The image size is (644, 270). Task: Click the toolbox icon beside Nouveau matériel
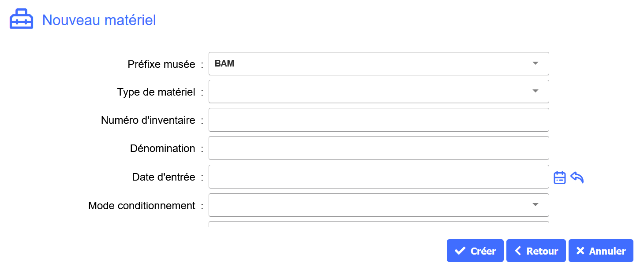[x=22, y=19]
